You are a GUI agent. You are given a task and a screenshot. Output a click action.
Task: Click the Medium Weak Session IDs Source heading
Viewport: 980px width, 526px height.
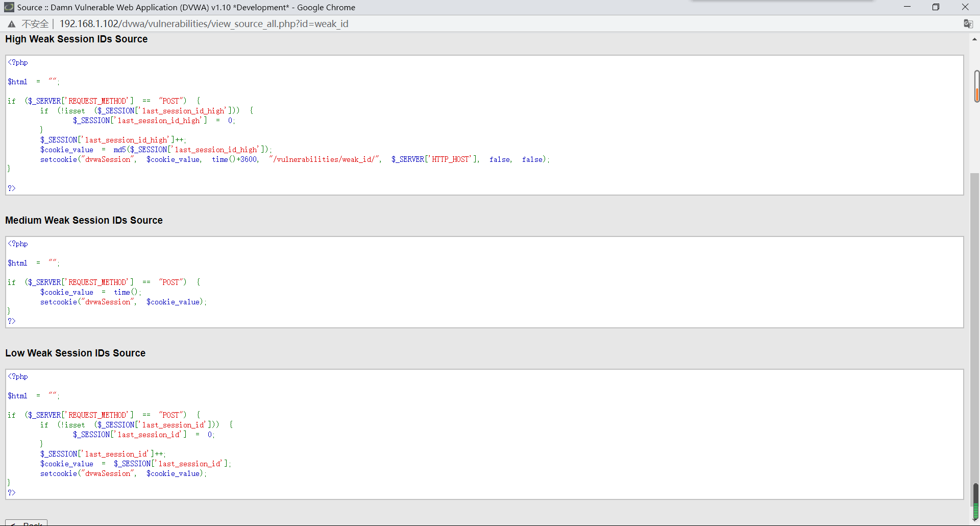tap(84, 221)
